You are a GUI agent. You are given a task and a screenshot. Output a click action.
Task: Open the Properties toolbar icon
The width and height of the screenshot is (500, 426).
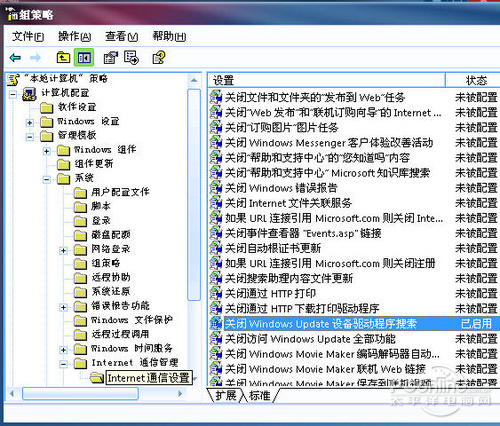point(111,58)
